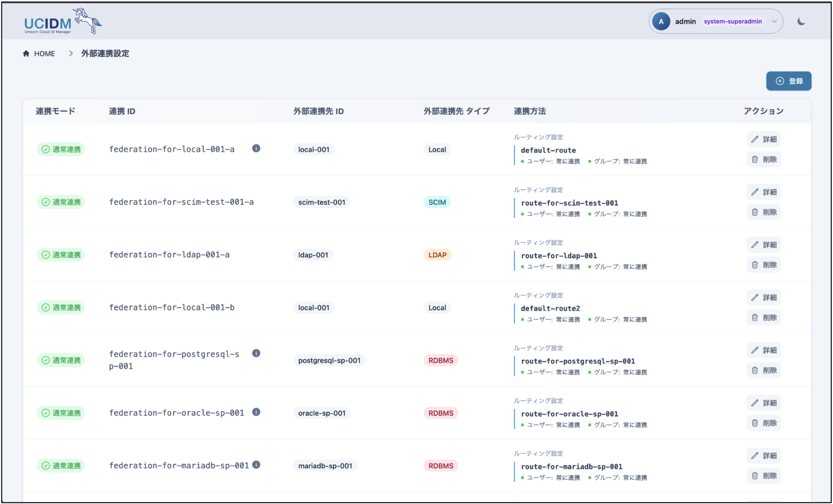
Task: Click the 連携 ID column header
Action: [122, 111]
